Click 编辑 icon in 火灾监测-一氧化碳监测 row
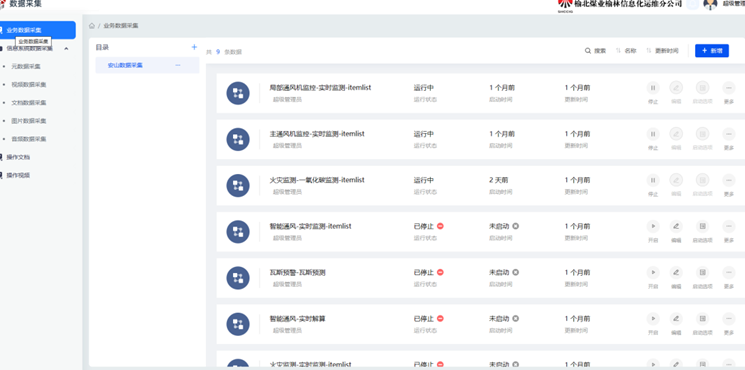 pyautogui.click(x=676, y=180)
